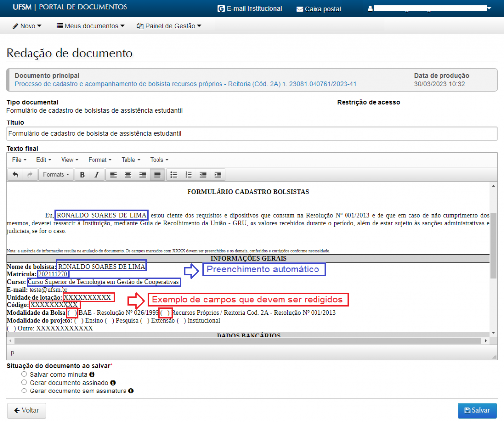
Task: Select 'Salvar como minuta' option
Action: pos(24,374)
